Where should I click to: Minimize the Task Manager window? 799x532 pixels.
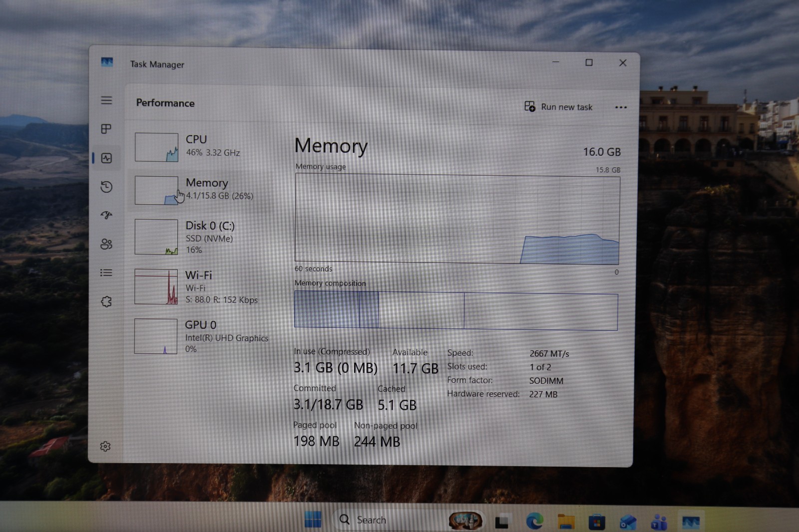[x=556, y=62]
